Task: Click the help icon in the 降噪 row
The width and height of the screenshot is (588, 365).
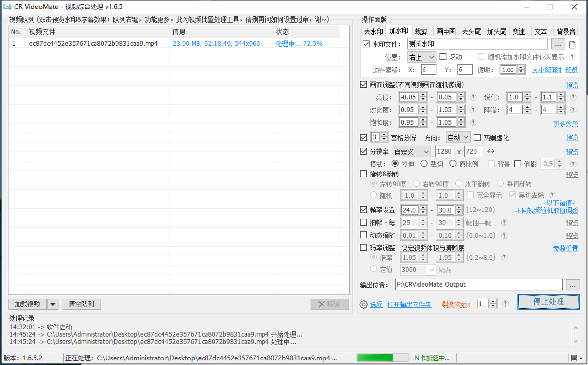Action: click(573, 110)
